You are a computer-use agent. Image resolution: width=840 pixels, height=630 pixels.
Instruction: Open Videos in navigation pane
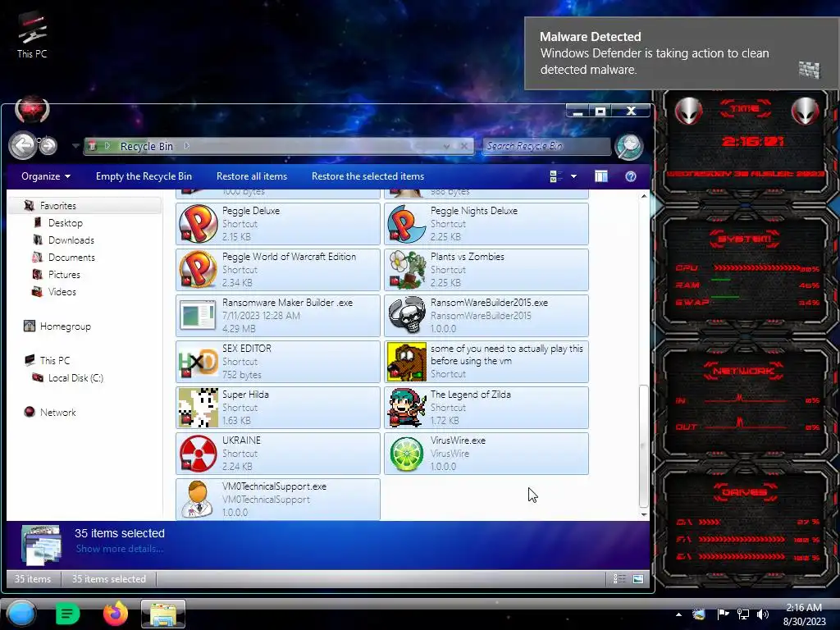62,292
